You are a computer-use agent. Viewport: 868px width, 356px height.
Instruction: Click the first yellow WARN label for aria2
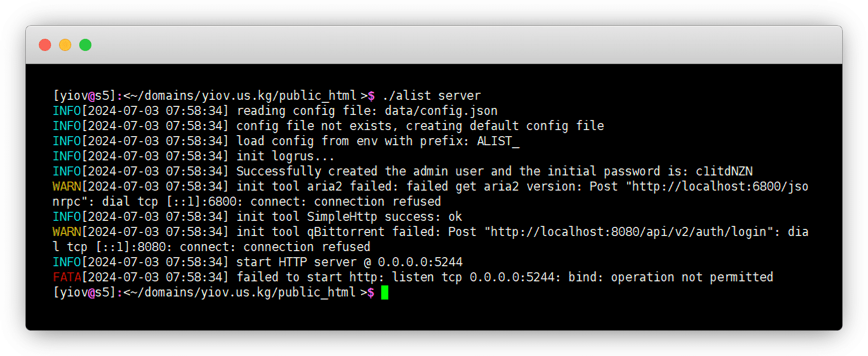(67, 187)
